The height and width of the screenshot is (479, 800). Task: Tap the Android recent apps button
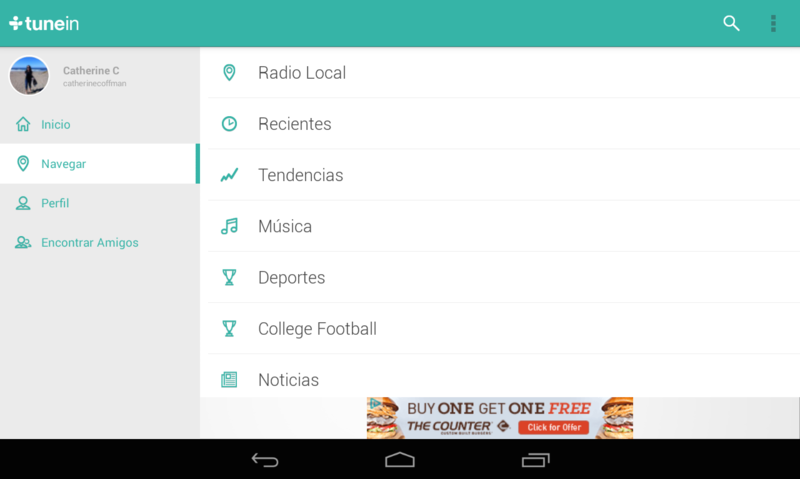535,460
